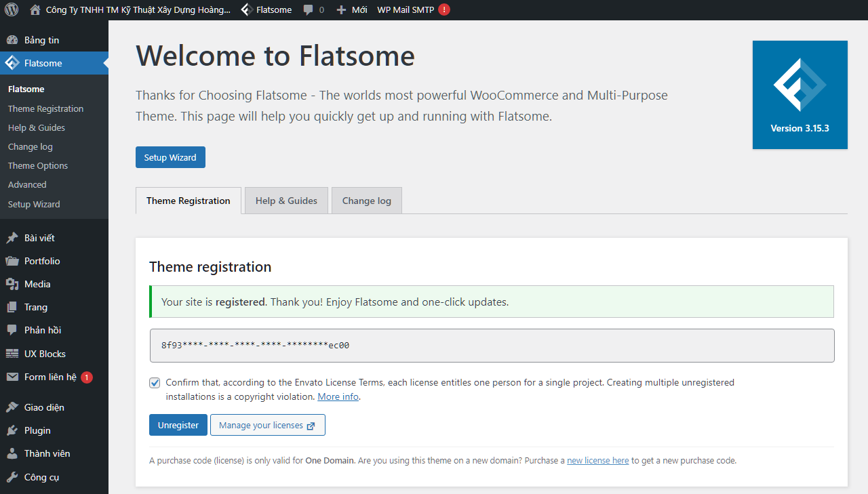Click the home icon in admin bar

(35, 9)
